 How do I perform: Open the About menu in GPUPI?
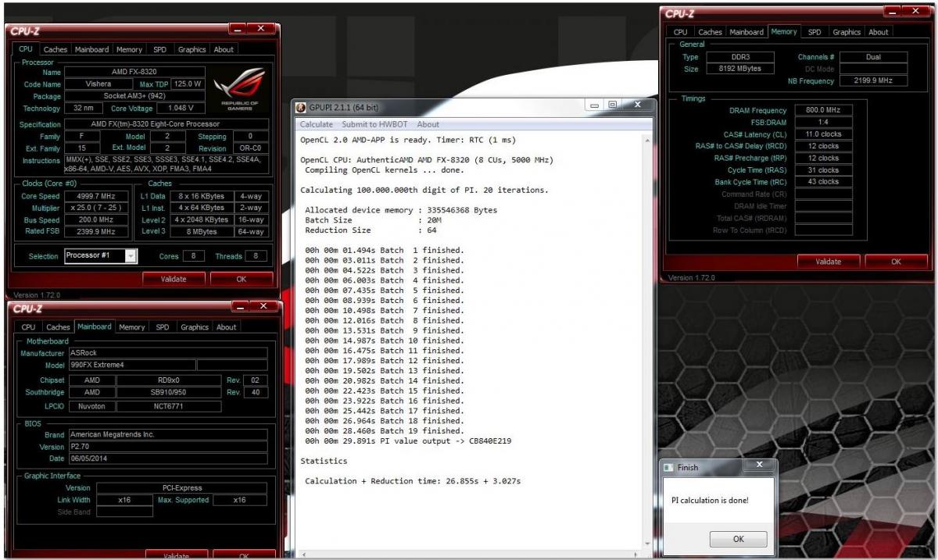click(x=428, y=124)
